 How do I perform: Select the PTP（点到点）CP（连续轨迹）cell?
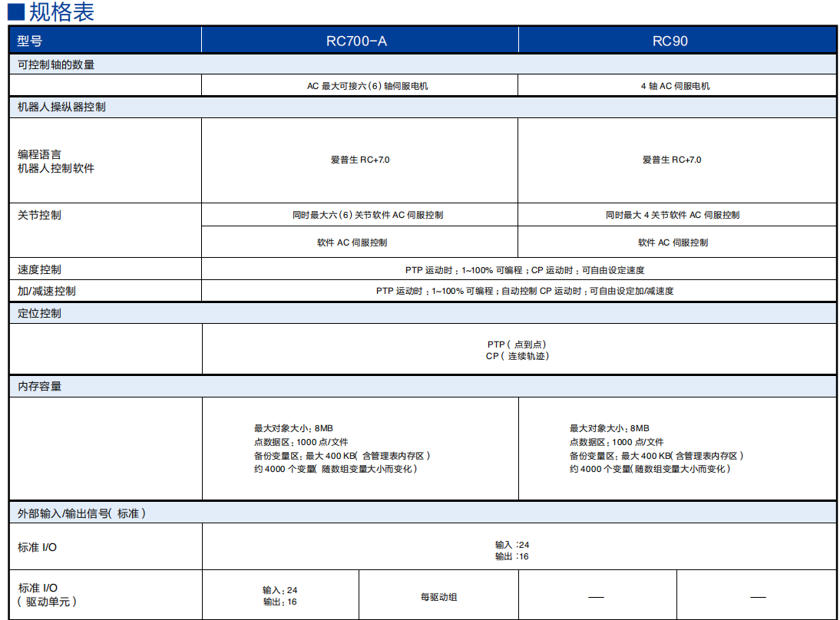pos(519,349)
